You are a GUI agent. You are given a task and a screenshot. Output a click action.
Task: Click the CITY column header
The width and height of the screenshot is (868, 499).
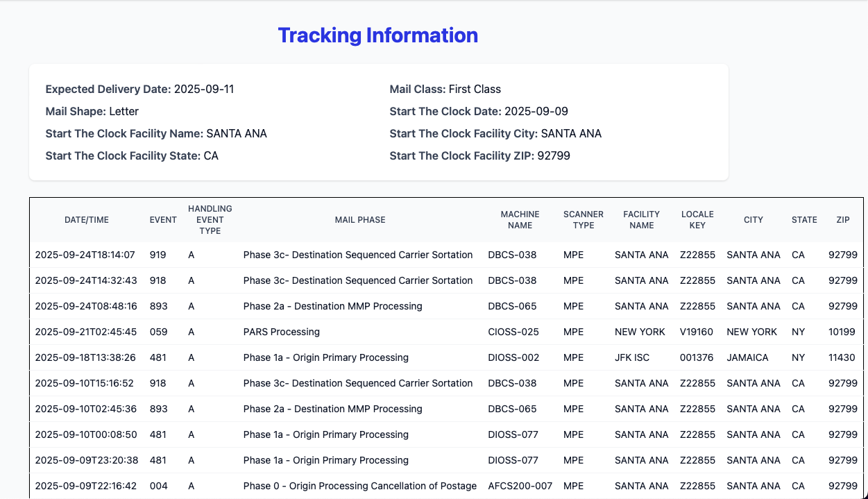[754, 220]
